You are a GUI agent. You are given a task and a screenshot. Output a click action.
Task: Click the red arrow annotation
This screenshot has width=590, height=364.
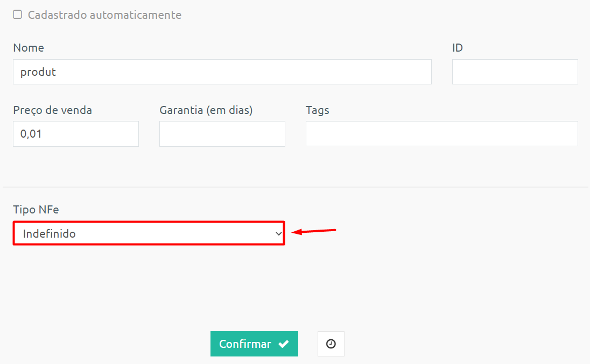pyautogui.click(x=314, y=231)
